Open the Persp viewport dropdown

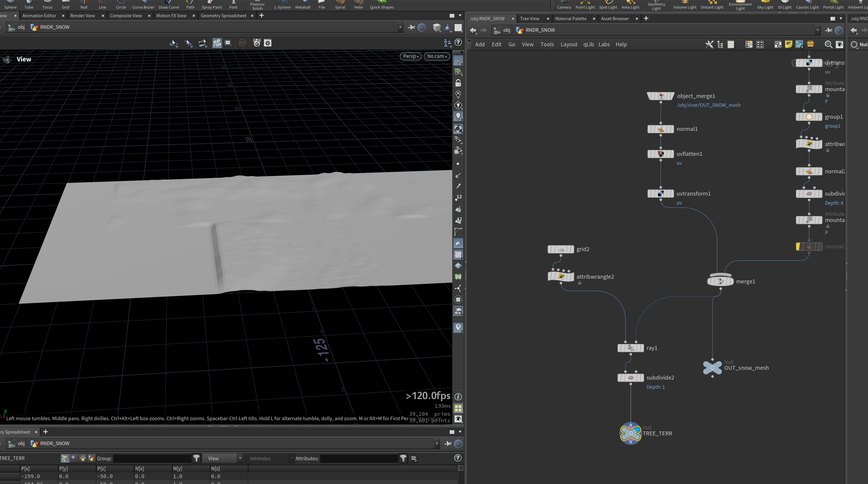coord(410,56)
